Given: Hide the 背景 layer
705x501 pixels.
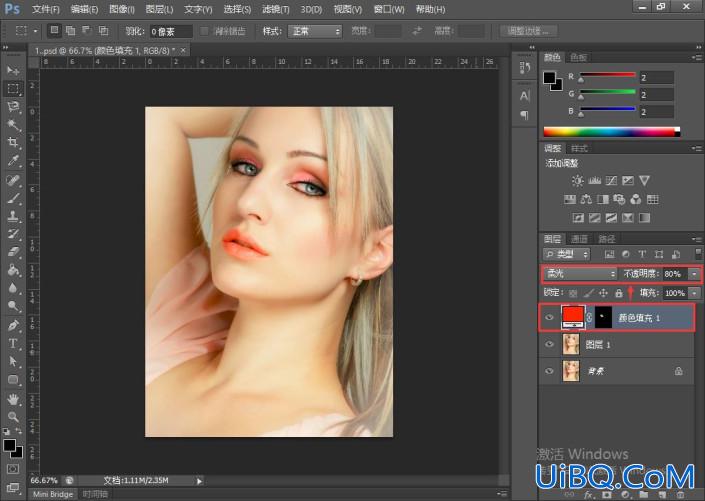Looking at the screenshot, I should pyautogui.click(x=549, y=371).
